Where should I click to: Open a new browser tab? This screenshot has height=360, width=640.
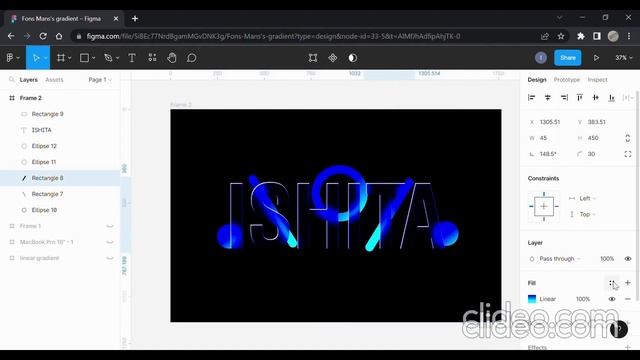point(135,18)
